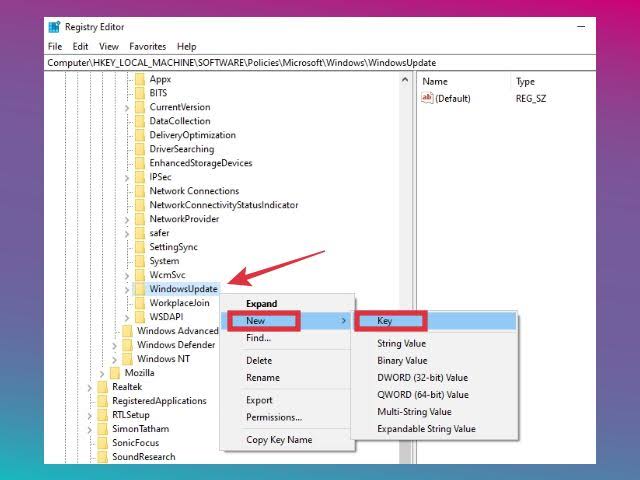Choose String Value from submenu
Viewport: 640px width, 480px height.
435,344
